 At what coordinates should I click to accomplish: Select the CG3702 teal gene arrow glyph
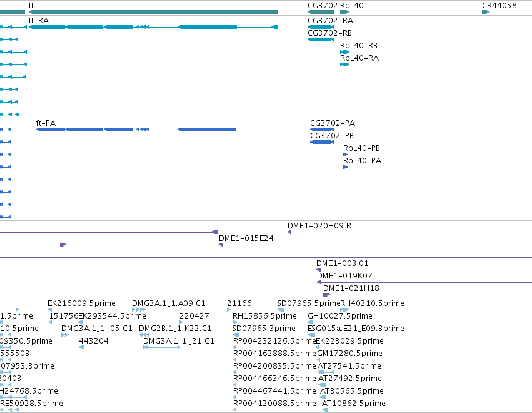(x=321, y=12)
